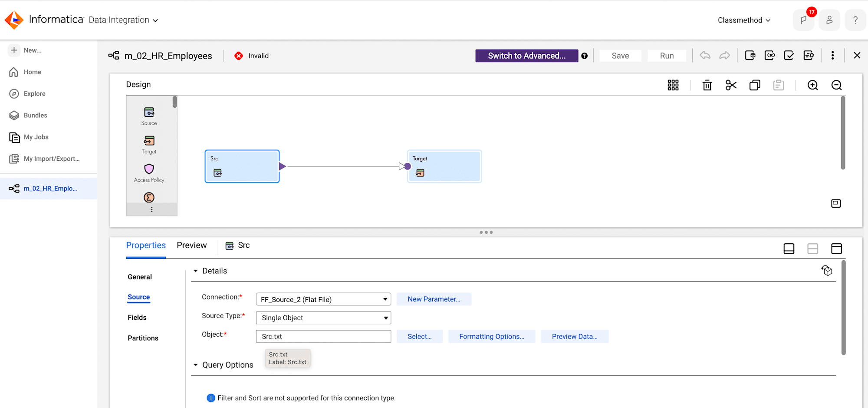Screen dimensions: 868x408
Task: Click the Switch to Advanced button
Action: click(x=526, y=56)
